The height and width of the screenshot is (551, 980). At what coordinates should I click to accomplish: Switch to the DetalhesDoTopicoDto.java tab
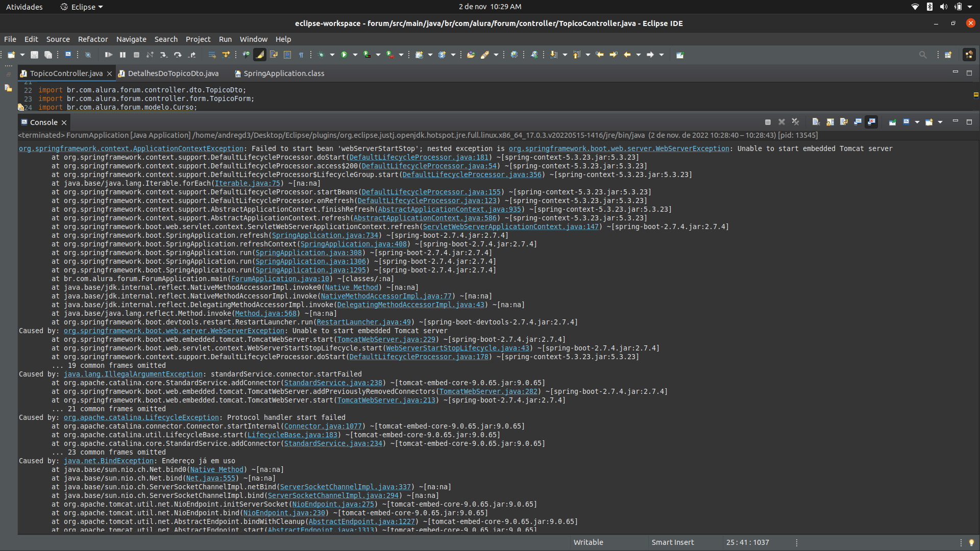[173, 73]
